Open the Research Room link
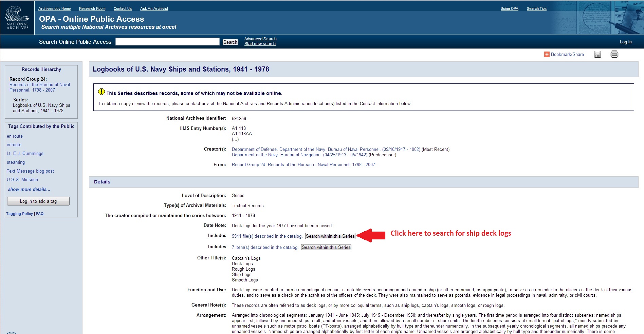The height and width of the screenshot is (334, 644). pyautogui.click(x=92, y=8)
